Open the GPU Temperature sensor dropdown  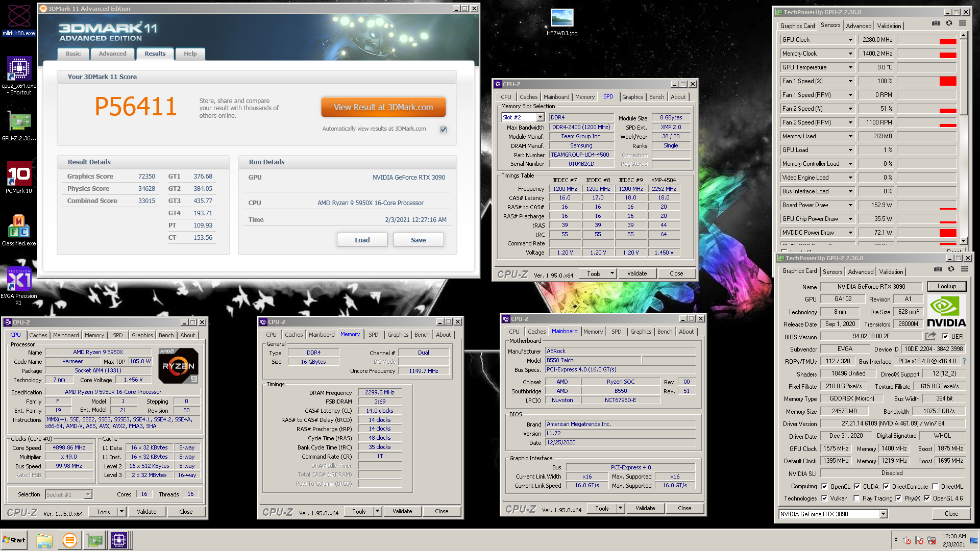pyautogui.click(x=850, y=67)
